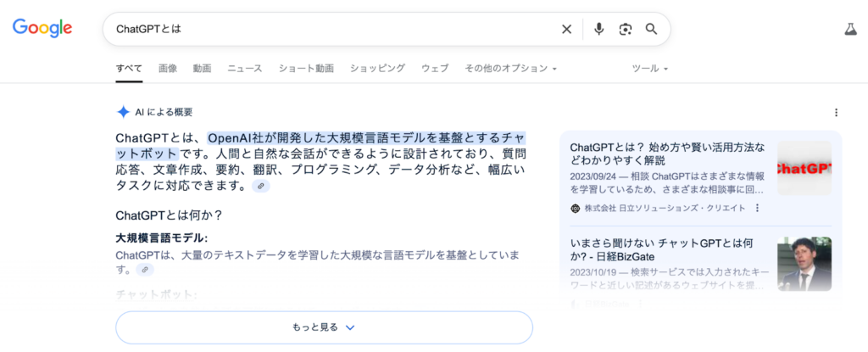Screen dimensions: 868x352
Task: Go to the ショッピング tab
Action: click(377, 68)
